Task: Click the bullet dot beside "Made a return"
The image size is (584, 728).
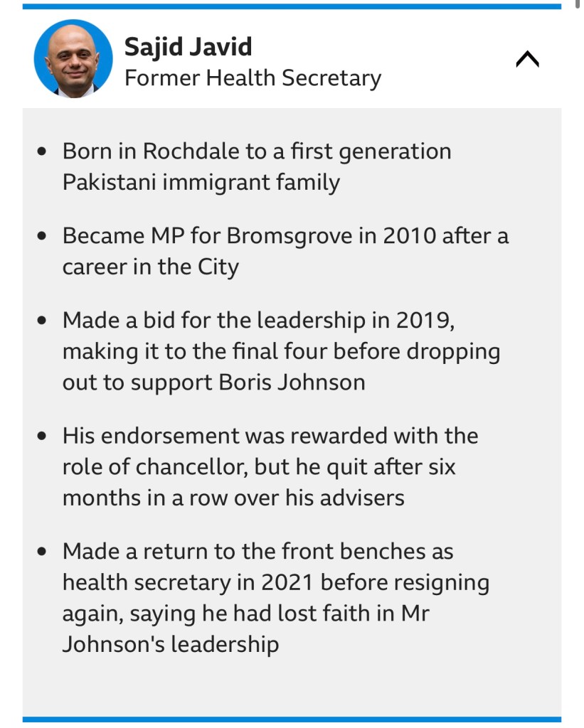Action: [44, 552]
